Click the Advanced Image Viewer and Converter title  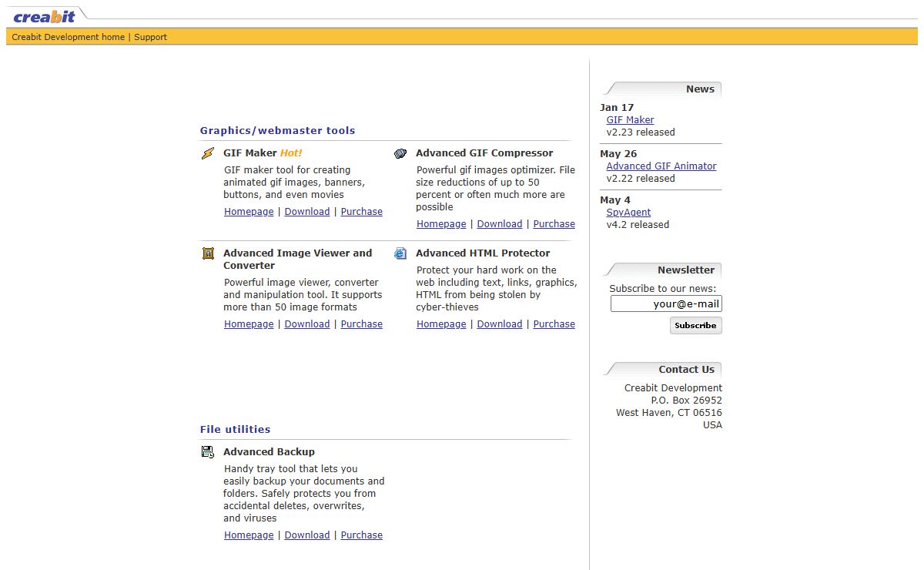298,260
